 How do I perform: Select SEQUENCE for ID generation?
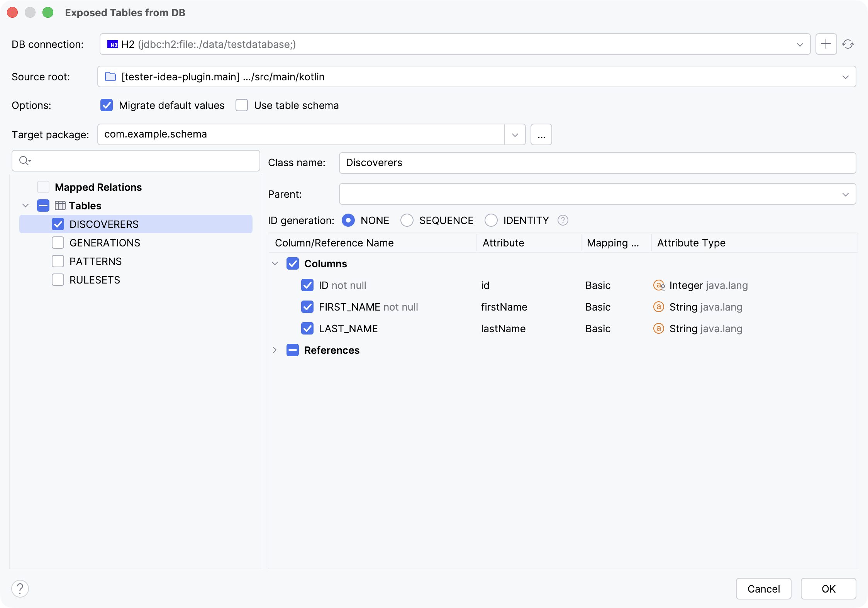(x=407, y=220)
